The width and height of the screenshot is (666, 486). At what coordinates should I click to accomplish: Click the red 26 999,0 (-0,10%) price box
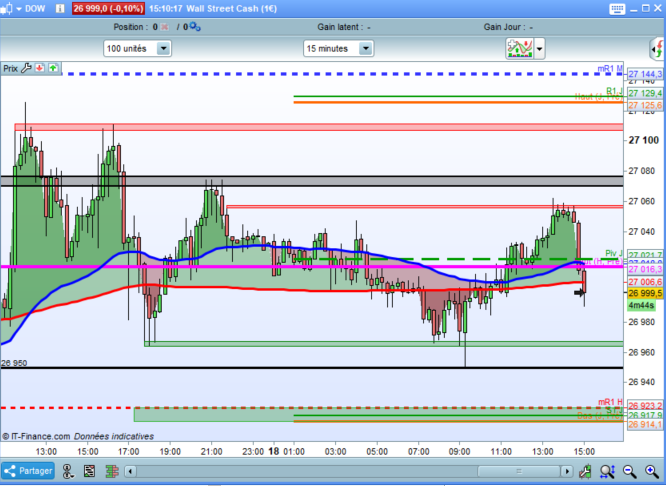(x=108, y=8)
